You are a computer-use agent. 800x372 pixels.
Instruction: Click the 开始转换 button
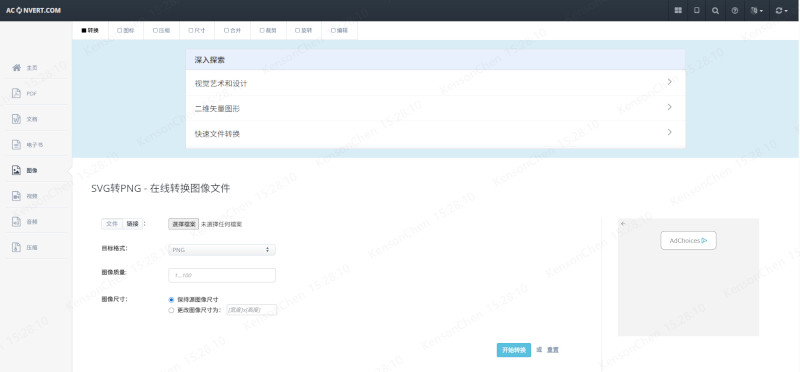pyautogui.click(x=514, y=350)
